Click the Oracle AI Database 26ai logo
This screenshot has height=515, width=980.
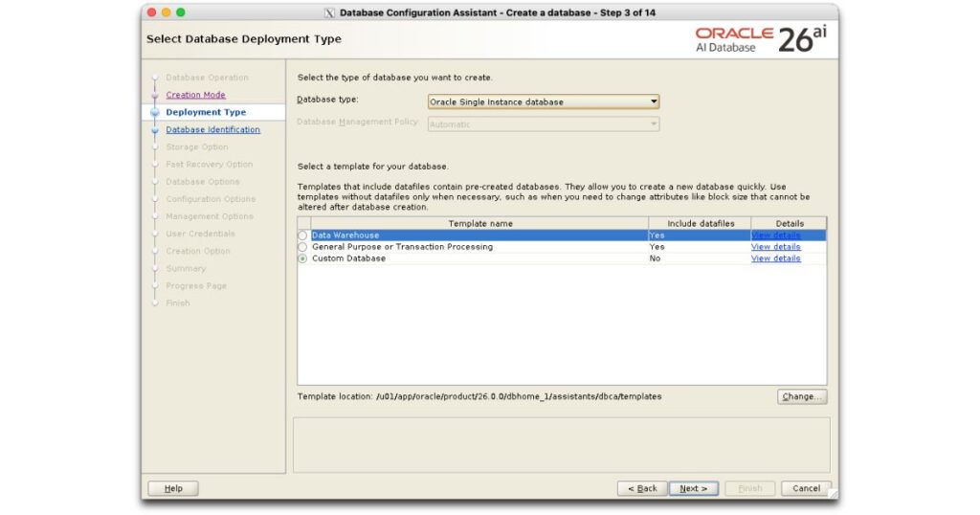coord(761,38)
